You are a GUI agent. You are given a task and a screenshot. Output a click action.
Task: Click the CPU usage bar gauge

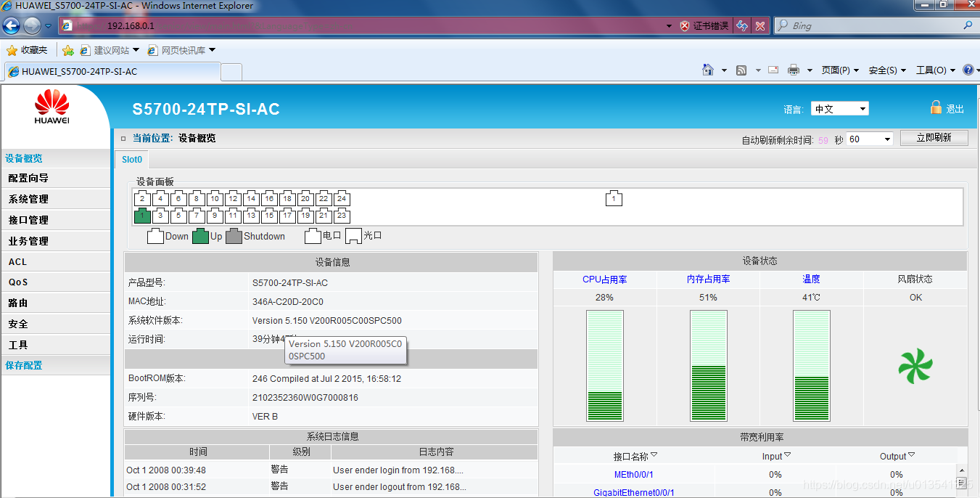pos(605,366)
